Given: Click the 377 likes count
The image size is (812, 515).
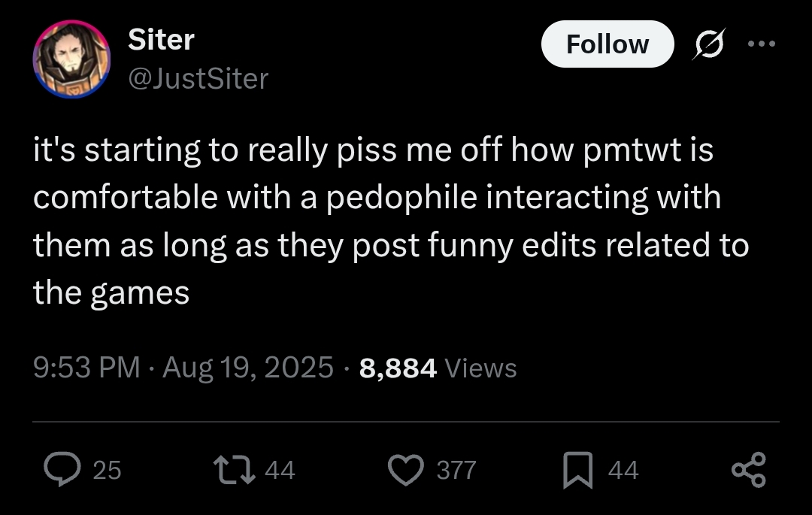Looking at the screenshot, I should pyautogui.click(x=456, y=471).
